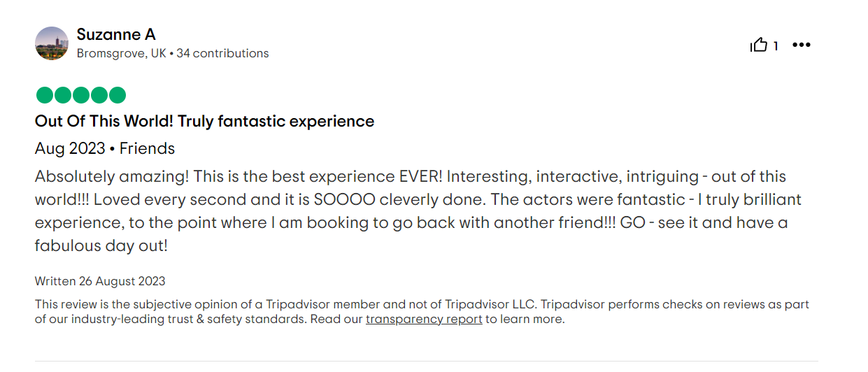
Task: Open Suzanne A's profile avatar
Action: [x=52, y=43]
